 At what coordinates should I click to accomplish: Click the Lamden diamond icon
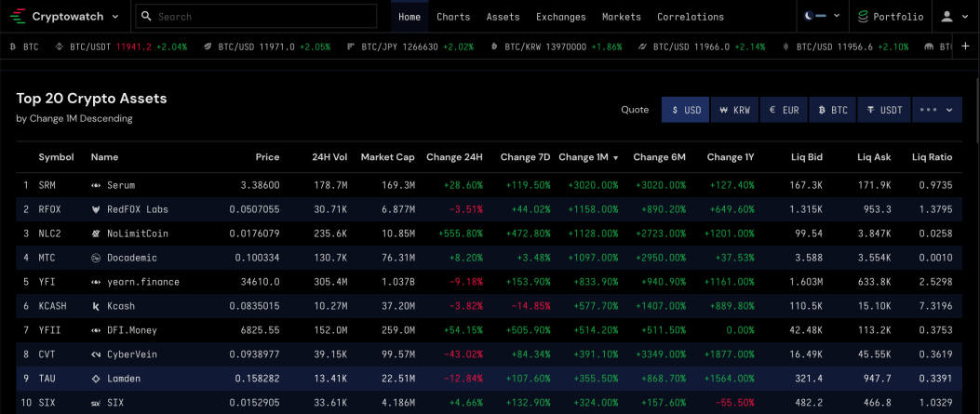click(x=96, y=379)
